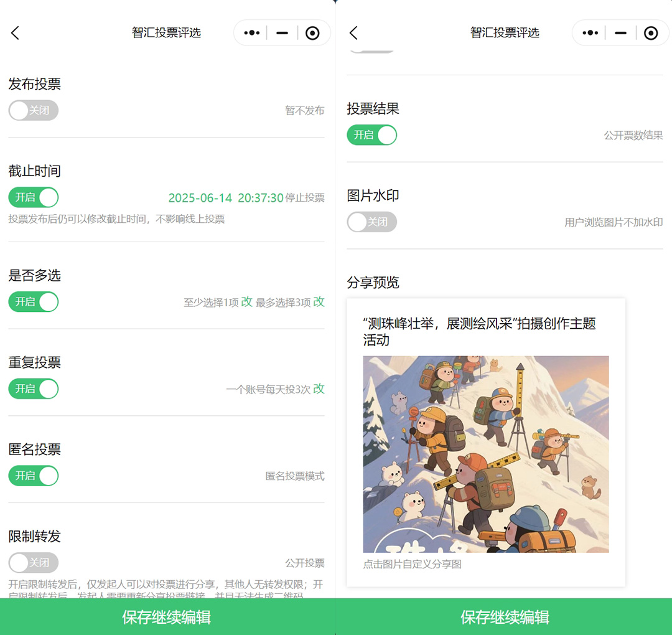Click left panel 保存继续编辑 button

tap(167, 616)
